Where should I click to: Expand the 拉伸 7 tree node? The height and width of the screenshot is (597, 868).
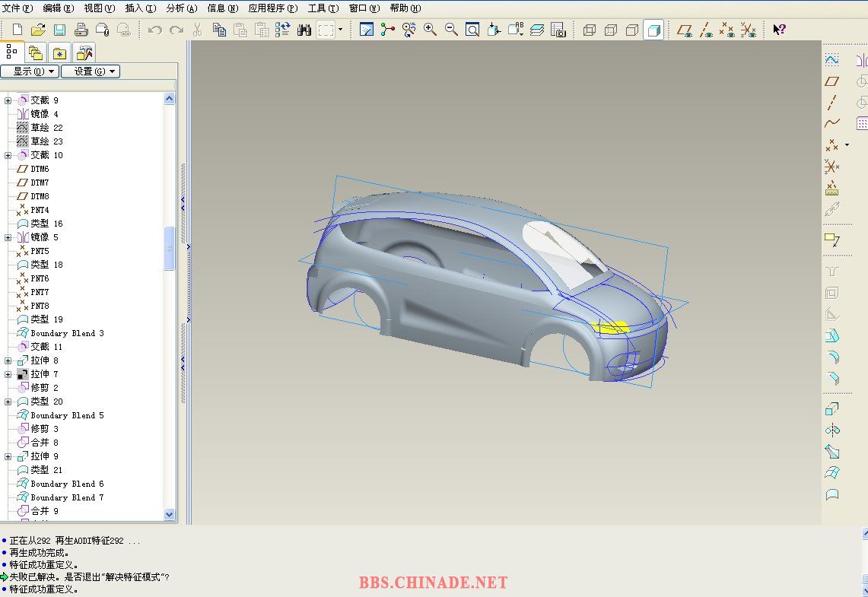point(8,375)
